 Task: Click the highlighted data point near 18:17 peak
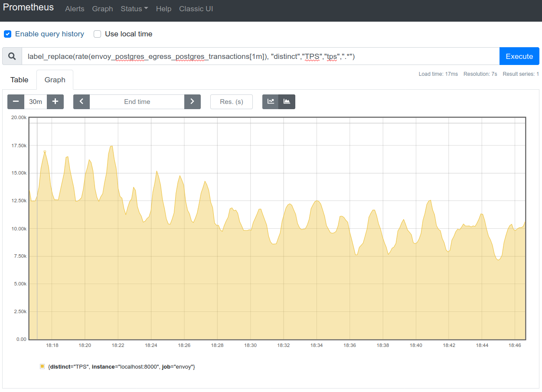coord(45,151)
